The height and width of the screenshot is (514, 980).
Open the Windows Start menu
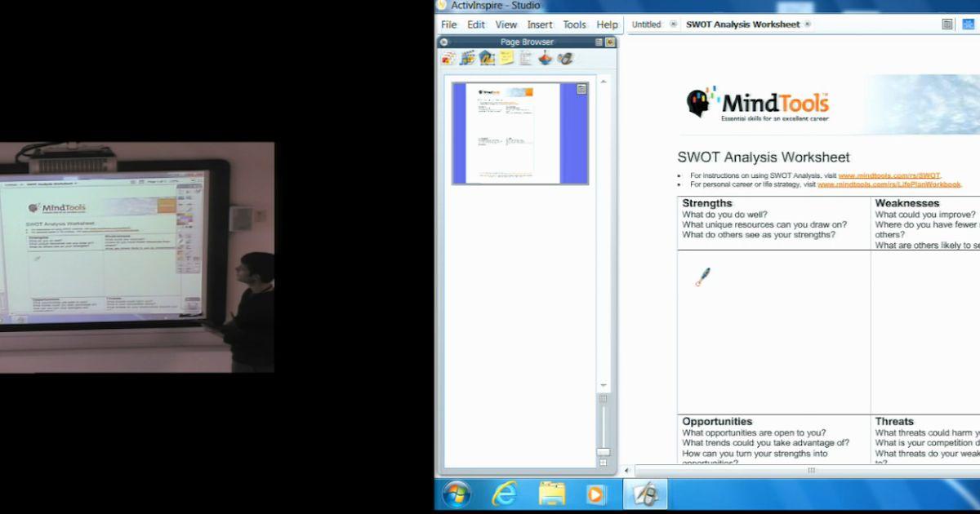point(456,494)
